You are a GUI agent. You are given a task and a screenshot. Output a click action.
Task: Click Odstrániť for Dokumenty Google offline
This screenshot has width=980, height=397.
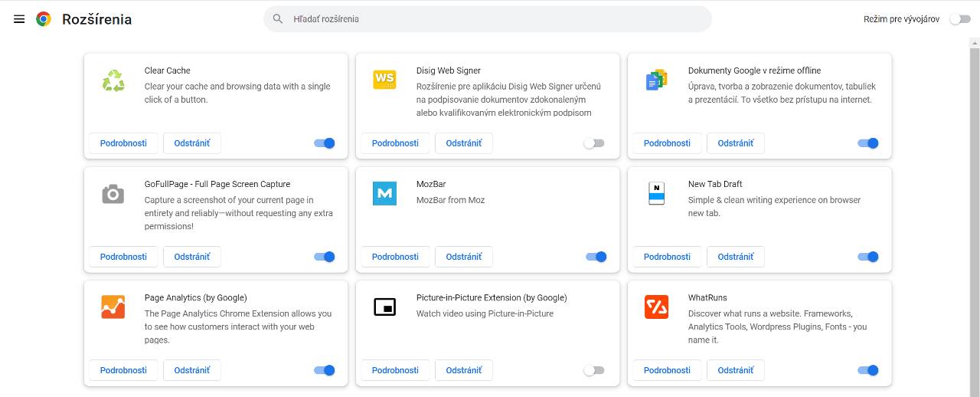pos(736,143)
